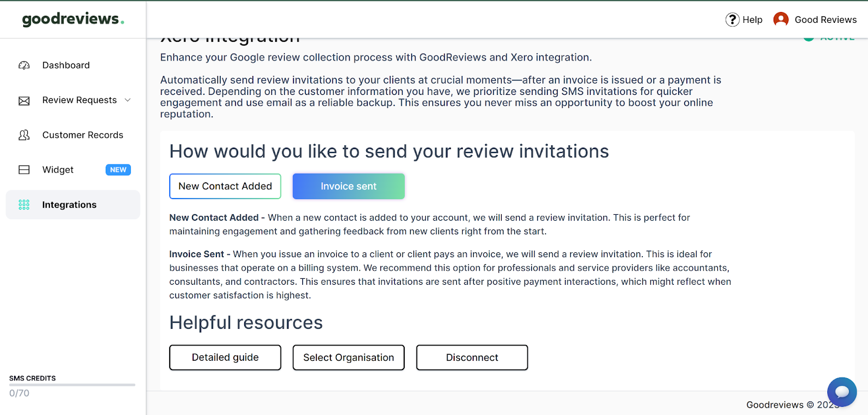This screenshot has width=868, height=415.
Task: Click the Disconnect button
Action: coord(472,357)
